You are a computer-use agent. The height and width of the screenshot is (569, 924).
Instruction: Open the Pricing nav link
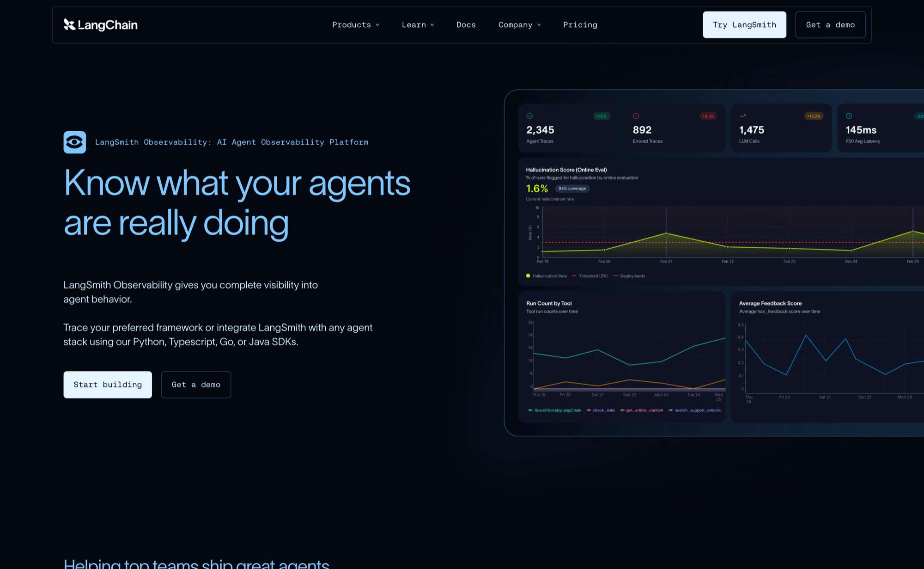(580, 25)
